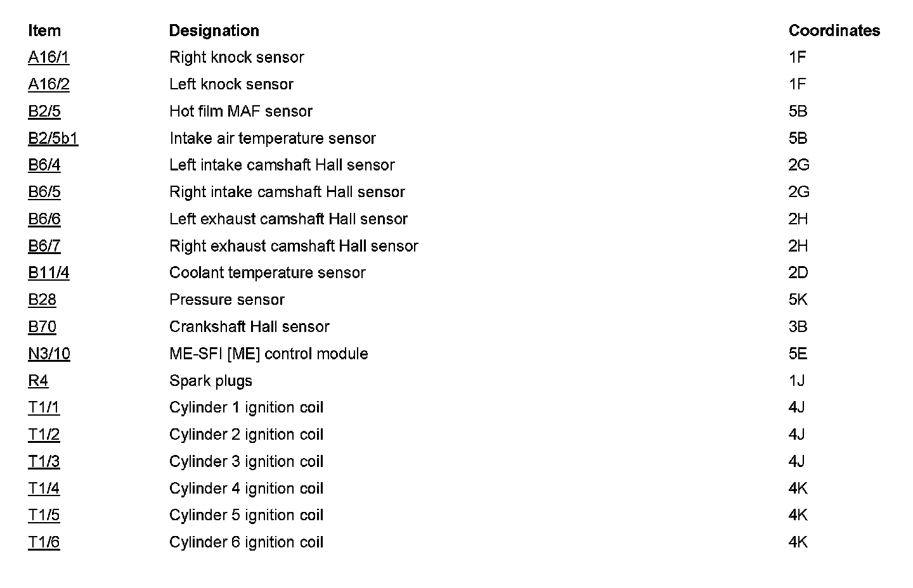Select the T1/5 item link
Screen dimensions: 913x588
(x=43, y=515)
